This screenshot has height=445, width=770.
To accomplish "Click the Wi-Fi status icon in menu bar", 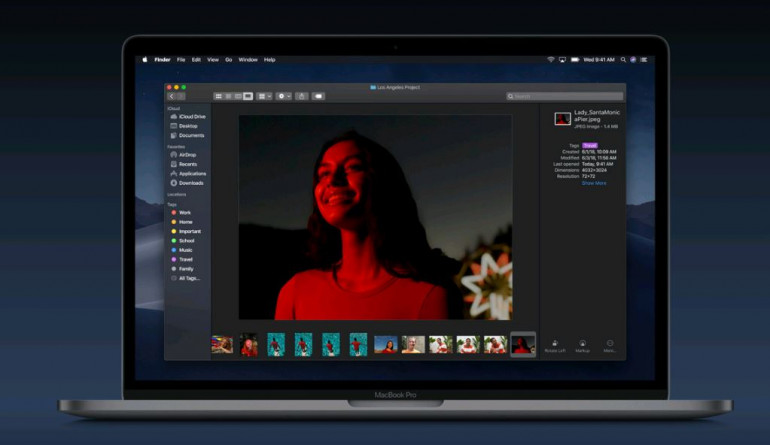I will 550,60.
